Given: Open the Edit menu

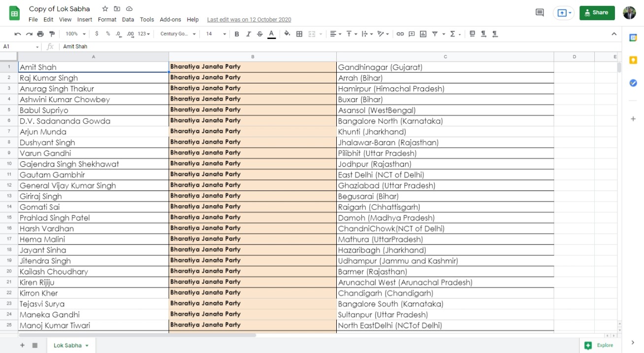Looking at the screenshot, I should 48,20.
